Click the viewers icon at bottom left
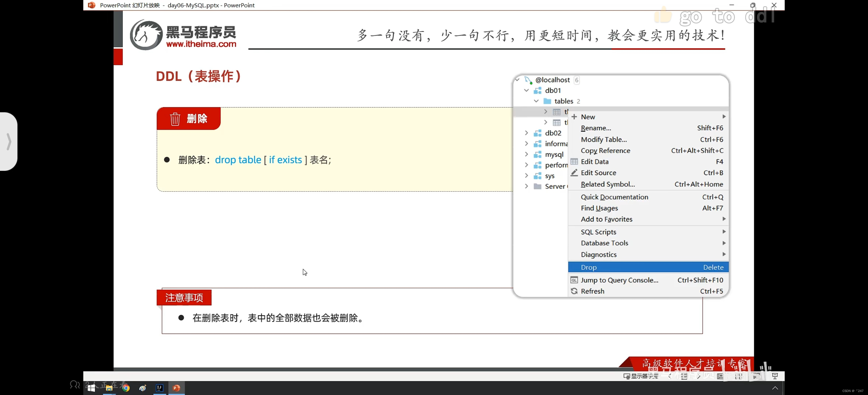The image size is (868, 395). coord(75,384)
